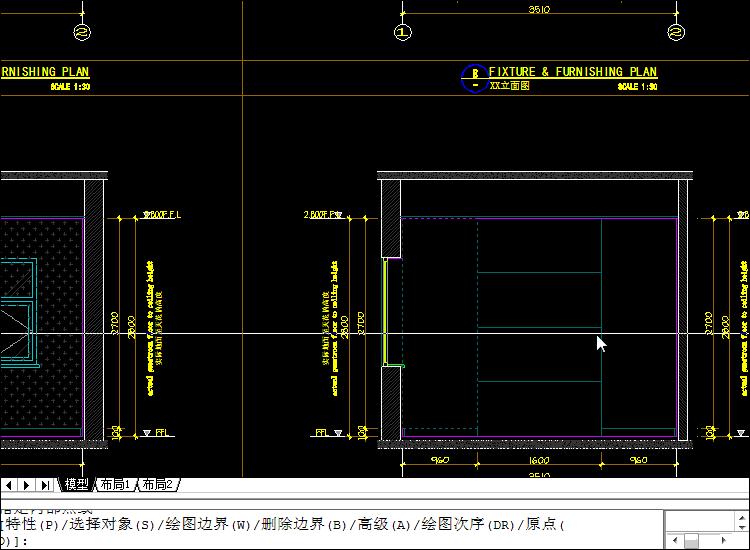Click the next layout tab arrow
The width and height of the screenshot is (750, 550).
pos(26,485)
